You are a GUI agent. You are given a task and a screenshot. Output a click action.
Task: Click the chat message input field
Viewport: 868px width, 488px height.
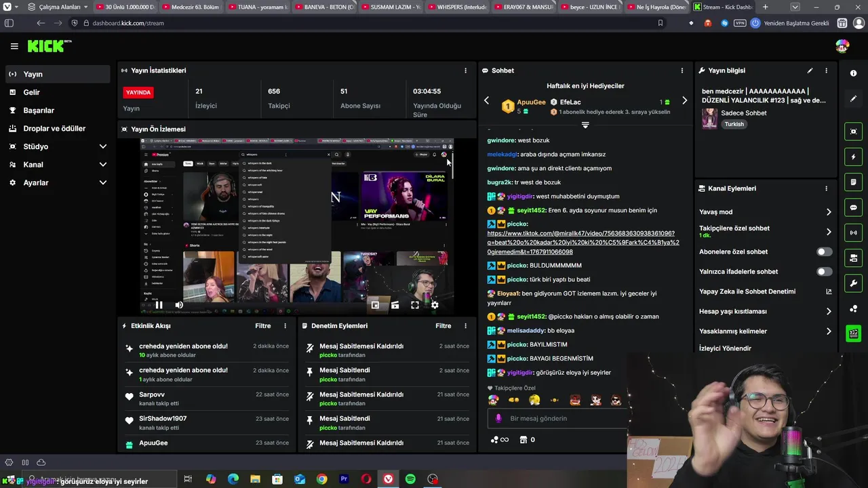pos(557,419)
